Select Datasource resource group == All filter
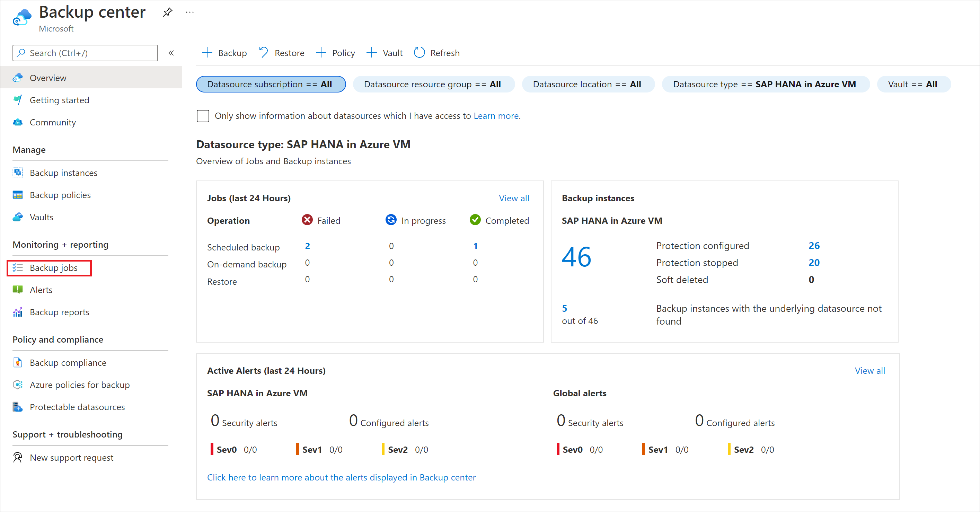This screenshot has height=512, width=980. pyautogui.click(x=431, y=83)
